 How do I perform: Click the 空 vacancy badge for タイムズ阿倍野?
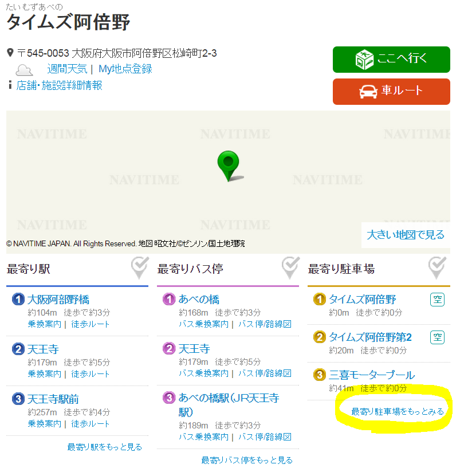[x=437, y=300]
